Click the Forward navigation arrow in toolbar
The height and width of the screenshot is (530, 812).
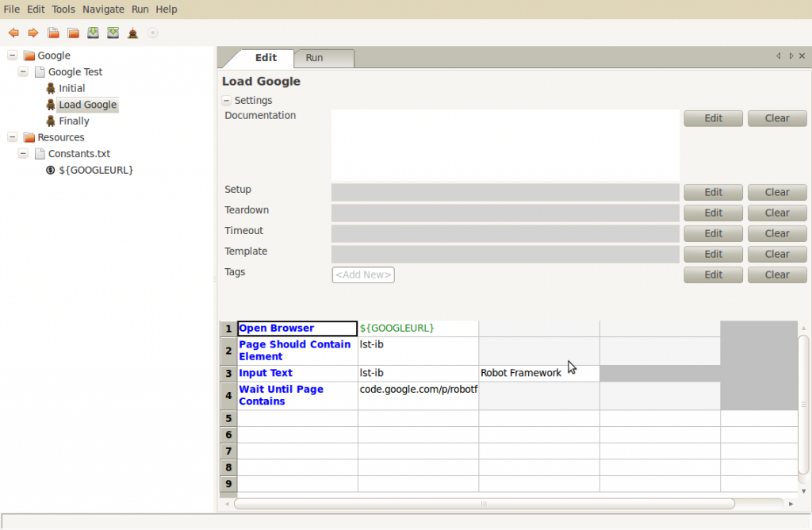coord(33,33)
